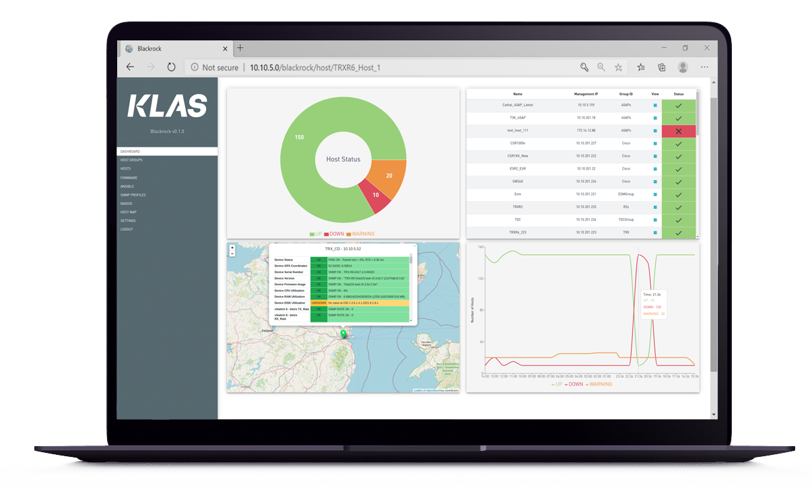
Task: Click the view icon for CSR1000v
Action: pos(654,143)
